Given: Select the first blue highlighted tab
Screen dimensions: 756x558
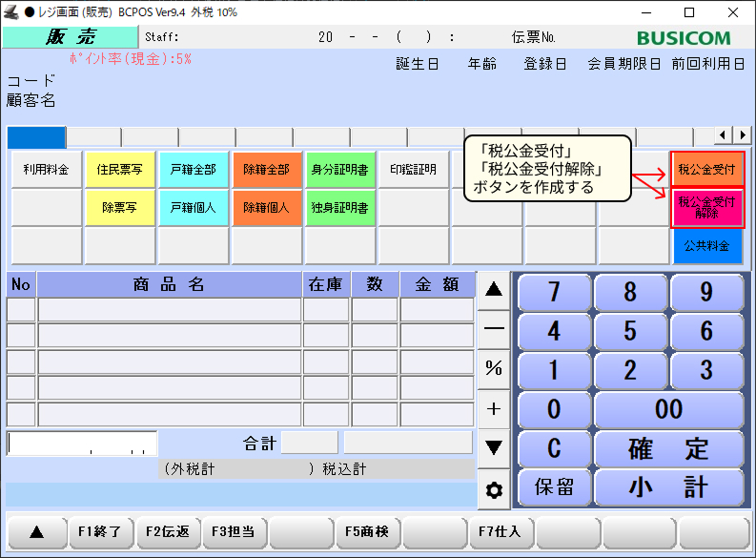Looking at the screenshot, I should [x=36, y=137].
